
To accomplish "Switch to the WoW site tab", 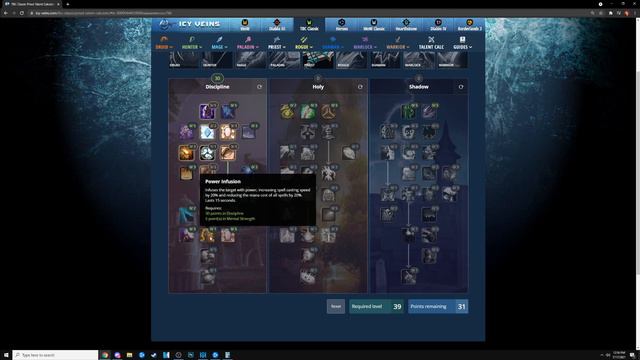I will point(245,24).
